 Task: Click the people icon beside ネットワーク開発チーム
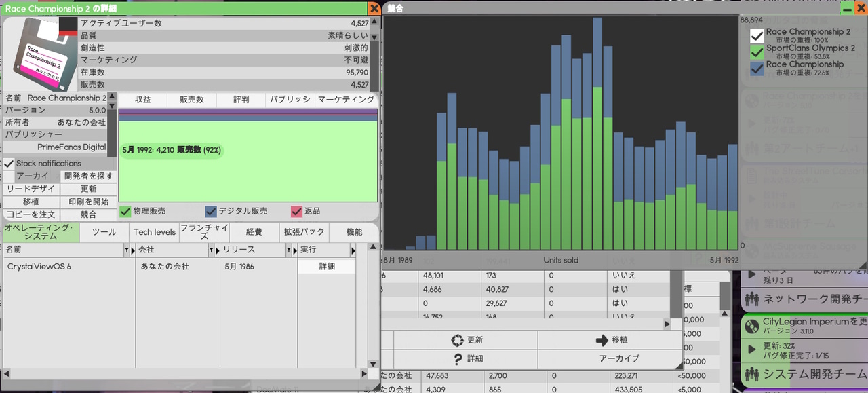[x=751, y=299]
